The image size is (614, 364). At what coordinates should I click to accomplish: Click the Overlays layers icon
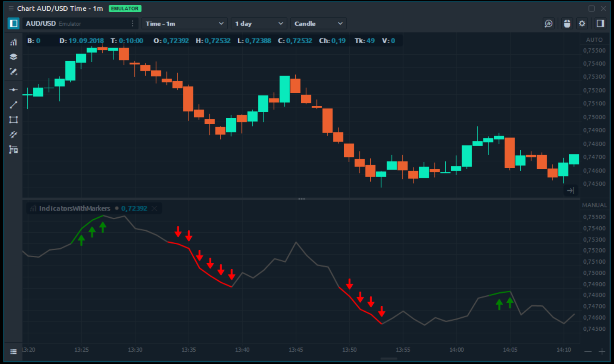coord(13,57)
